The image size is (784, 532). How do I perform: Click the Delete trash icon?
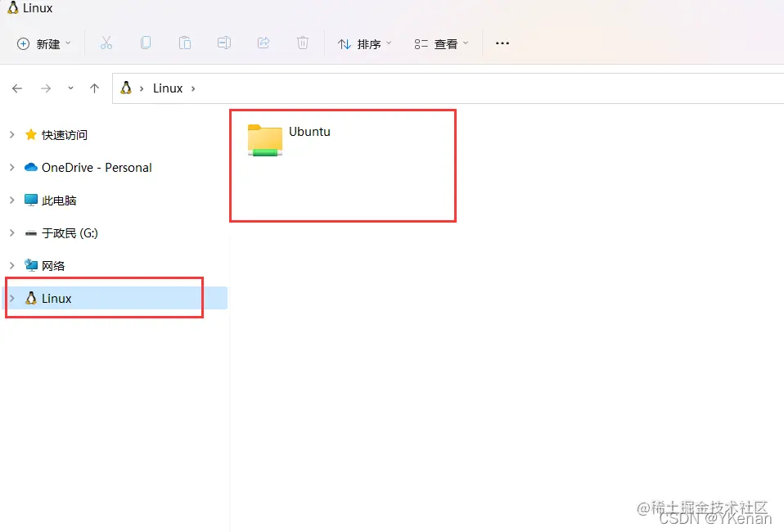tap(303, 43)
